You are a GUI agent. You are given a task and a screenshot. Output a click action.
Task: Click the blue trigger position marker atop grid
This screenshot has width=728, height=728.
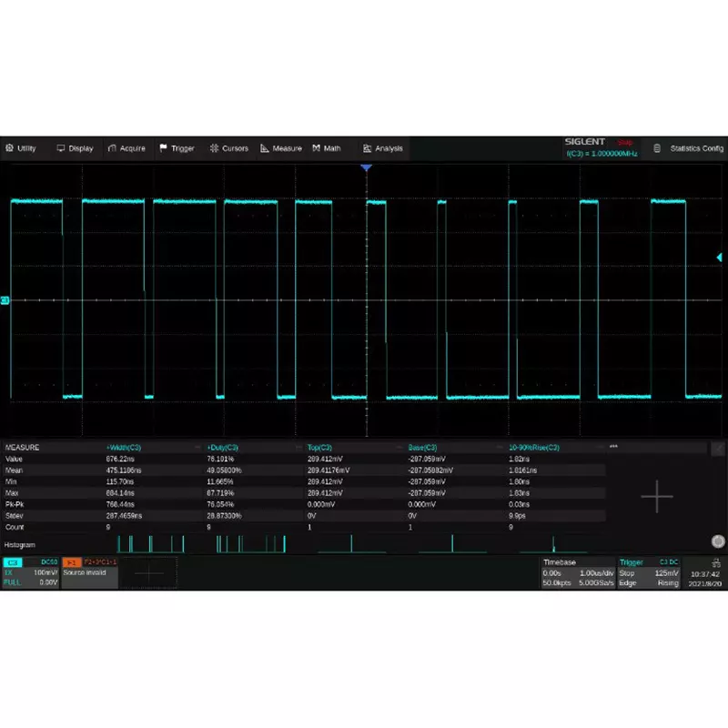point(367,167)
